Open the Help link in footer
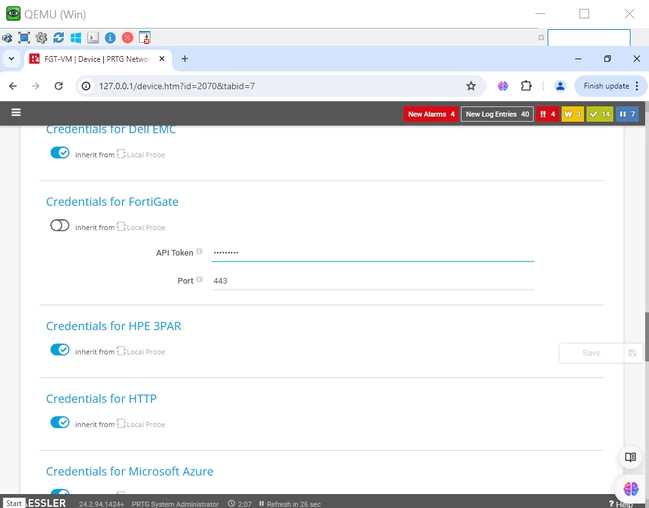This screenshot has width=649, height=508. click(621, 504)
